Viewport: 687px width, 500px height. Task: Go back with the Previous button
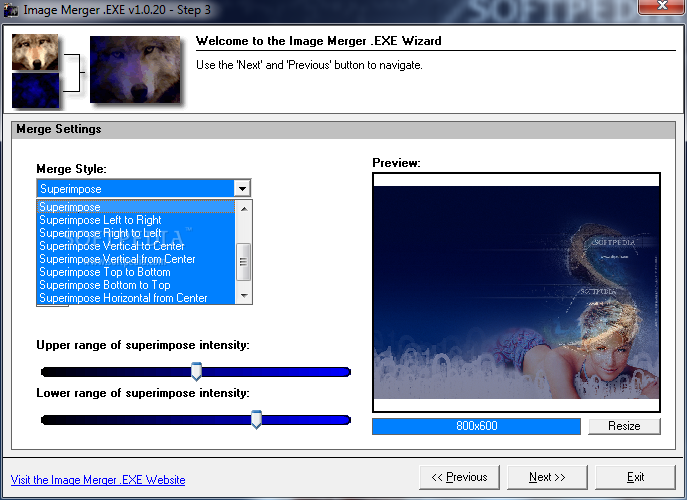(459, 477)
